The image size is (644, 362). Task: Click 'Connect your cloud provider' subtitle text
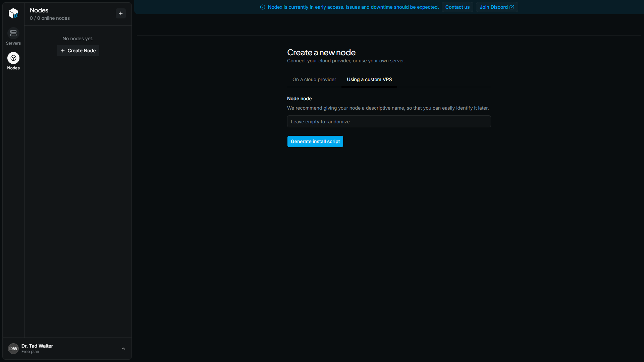point(346,61)
